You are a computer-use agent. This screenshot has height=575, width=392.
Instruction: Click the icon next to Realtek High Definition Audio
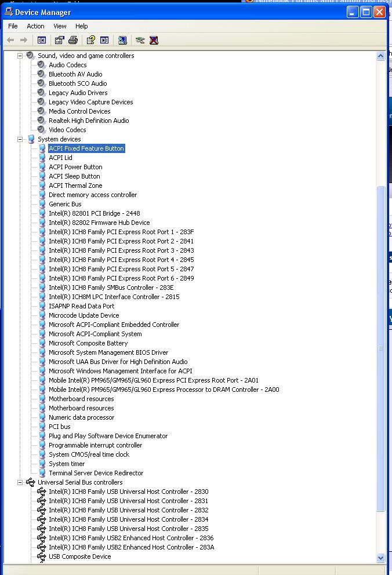point(41,121)
